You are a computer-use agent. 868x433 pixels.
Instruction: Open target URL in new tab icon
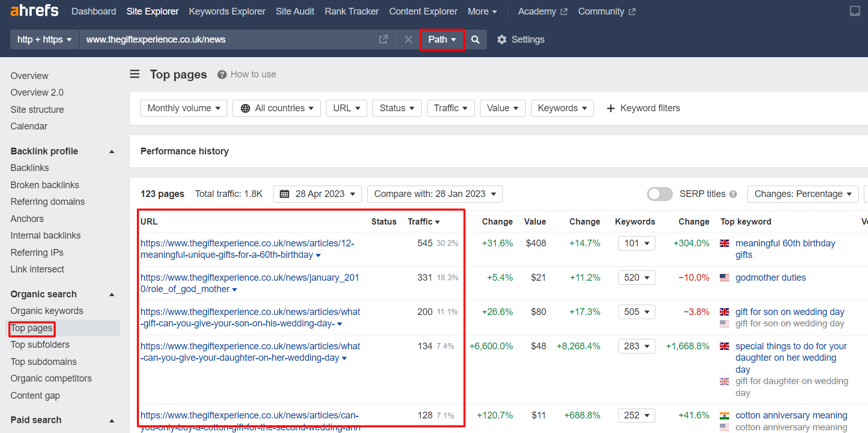pos(383,40)
